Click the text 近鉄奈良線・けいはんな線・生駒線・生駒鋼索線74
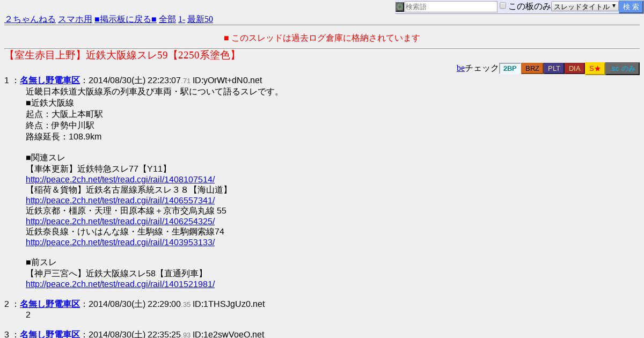The height and width of the screenshot is (338, 644). tap(125, 232)
